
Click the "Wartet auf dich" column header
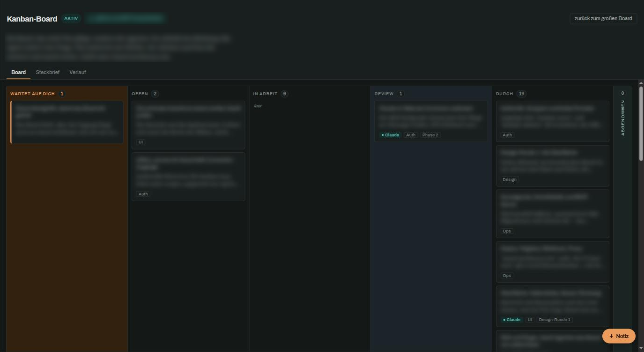[32, 94]
